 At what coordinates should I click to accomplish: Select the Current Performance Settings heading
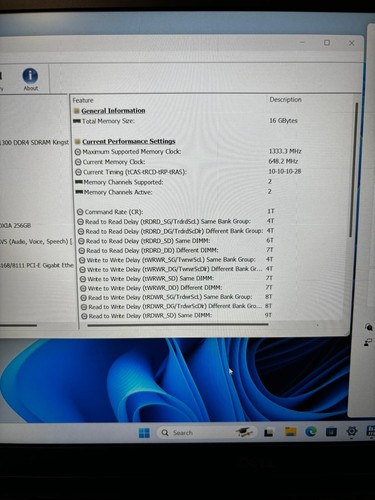pos(129,141)
